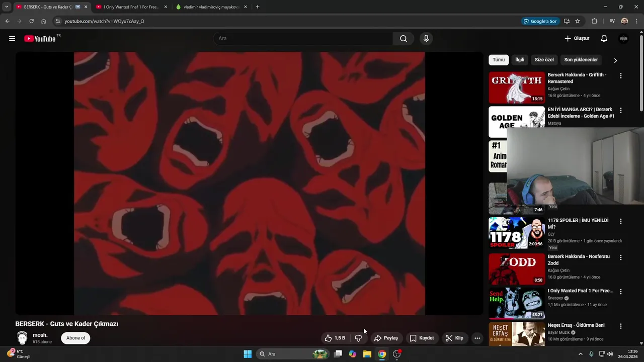The width and height of the screenshot is (644, 362).
Task: Expand hidden system tray icons
Action: [580, 354]
